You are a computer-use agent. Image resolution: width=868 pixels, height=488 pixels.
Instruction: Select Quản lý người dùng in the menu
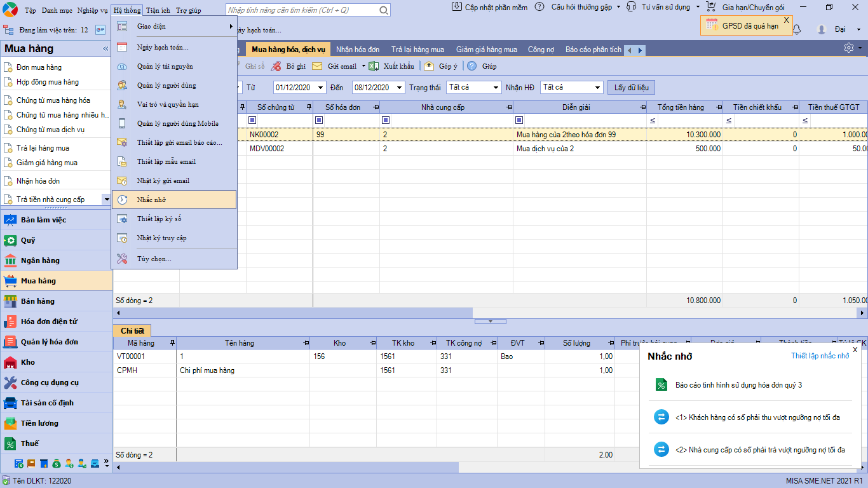(174, 85)
